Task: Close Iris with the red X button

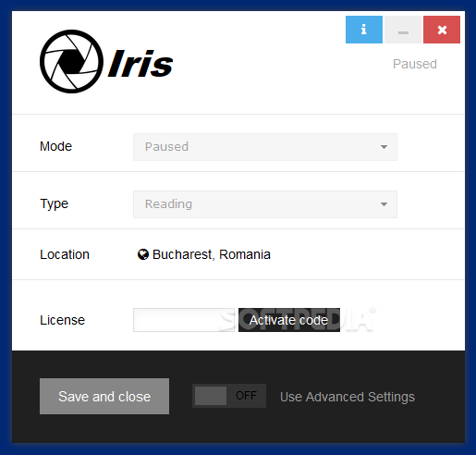Action: (442, 30)
